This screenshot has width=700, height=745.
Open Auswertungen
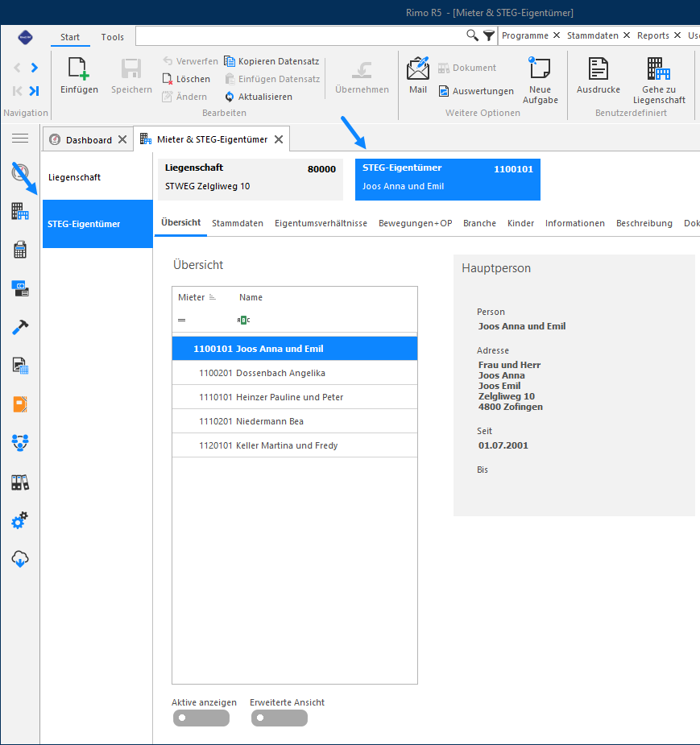pos(476,91)
